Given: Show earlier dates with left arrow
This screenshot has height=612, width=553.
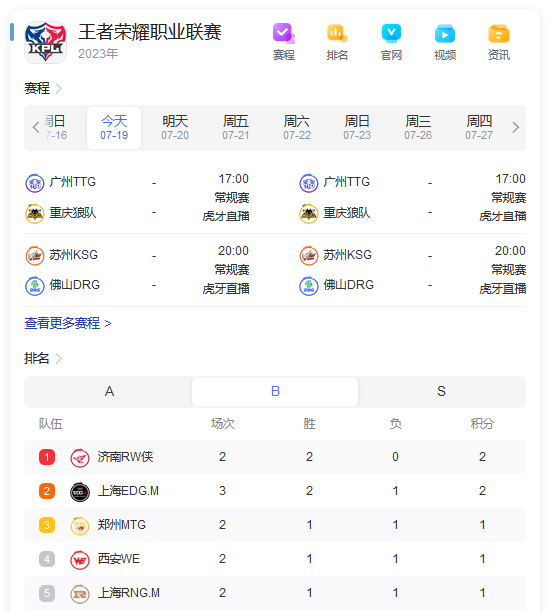Looking at the screenshot, I should point(36,127).
